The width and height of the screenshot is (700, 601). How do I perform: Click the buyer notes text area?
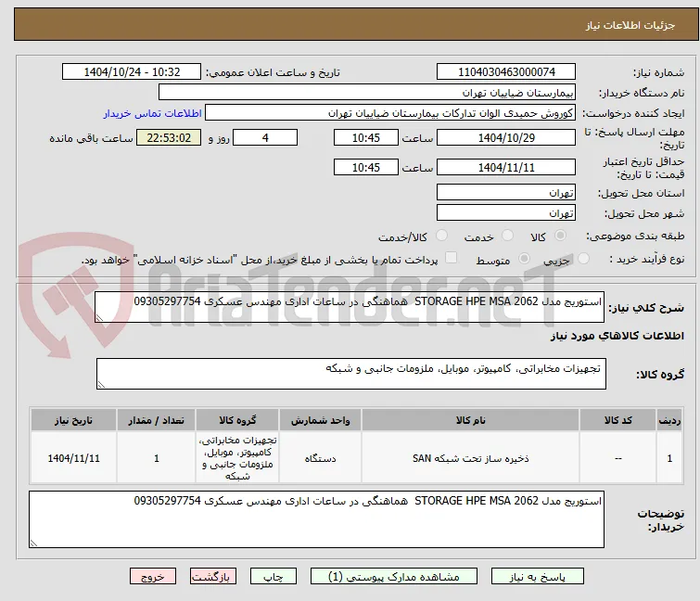coord(316,519)
